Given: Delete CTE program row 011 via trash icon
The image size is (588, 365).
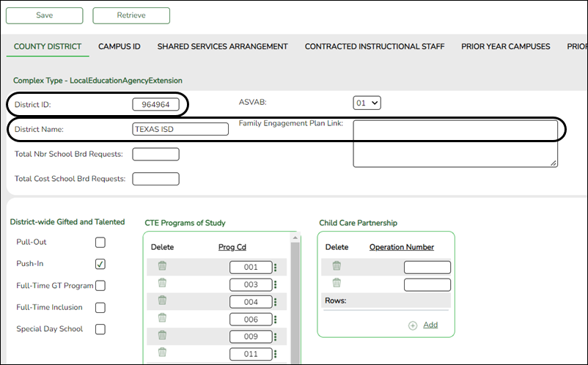Looking at the screenshot, I should pos(162,353).
